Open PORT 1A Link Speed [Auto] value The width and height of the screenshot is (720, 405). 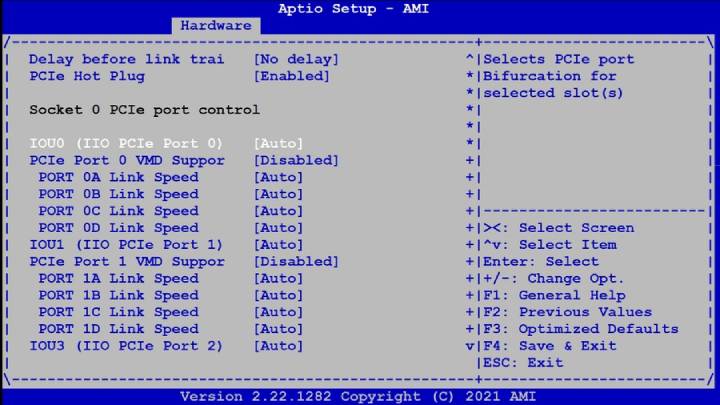[278, 278]
